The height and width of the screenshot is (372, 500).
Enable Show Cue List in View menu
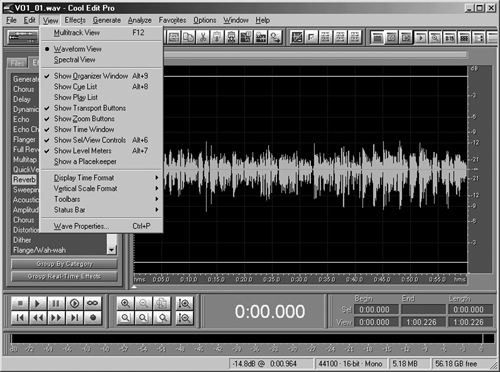101,87
